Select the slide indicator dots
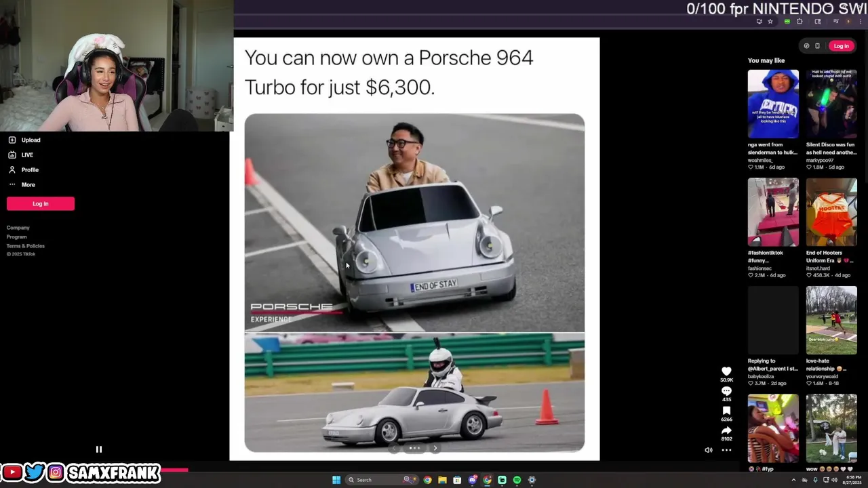Viewport: 868px width, 488px height. (x=414, y=448)
